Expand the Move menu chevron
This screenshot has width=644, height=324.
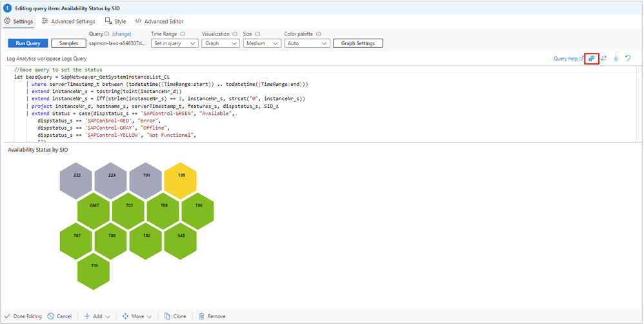149,317
